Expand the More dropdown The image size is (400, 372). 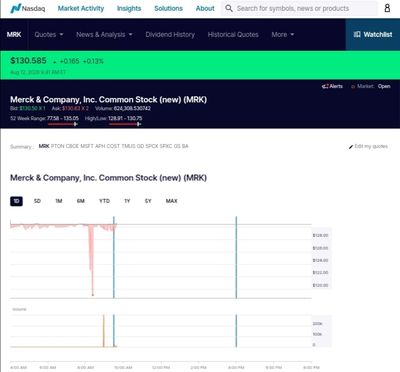pyautogui.click(x=283, y=34)
